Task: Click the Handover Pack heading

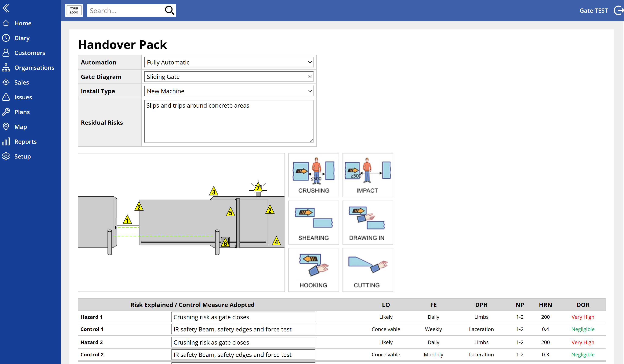Action: [x=123, y=45]
